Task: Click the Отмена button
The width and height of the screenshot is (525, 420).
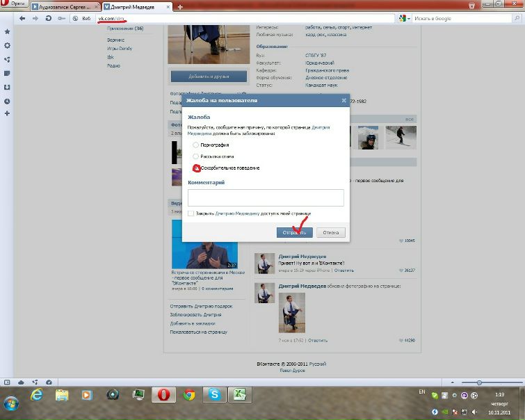Action: tap(331, 232)
